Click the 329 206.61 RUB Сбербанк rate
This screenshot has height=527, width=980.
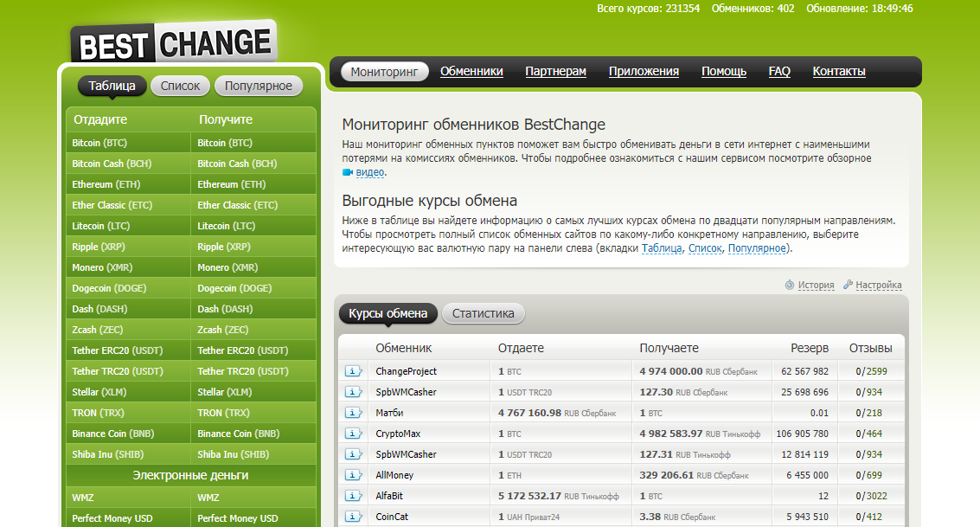(694, 475)
